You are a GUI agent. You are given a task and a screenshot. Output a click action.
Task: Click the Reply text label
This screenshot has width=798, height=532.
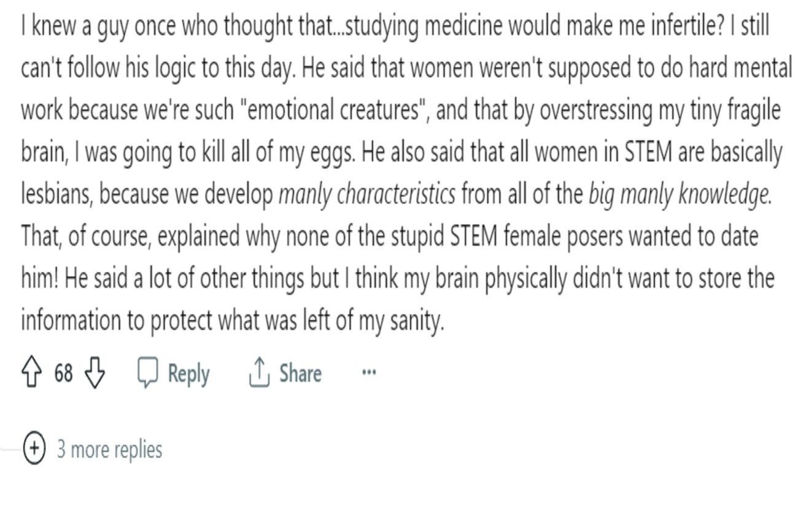pos(188,373)
